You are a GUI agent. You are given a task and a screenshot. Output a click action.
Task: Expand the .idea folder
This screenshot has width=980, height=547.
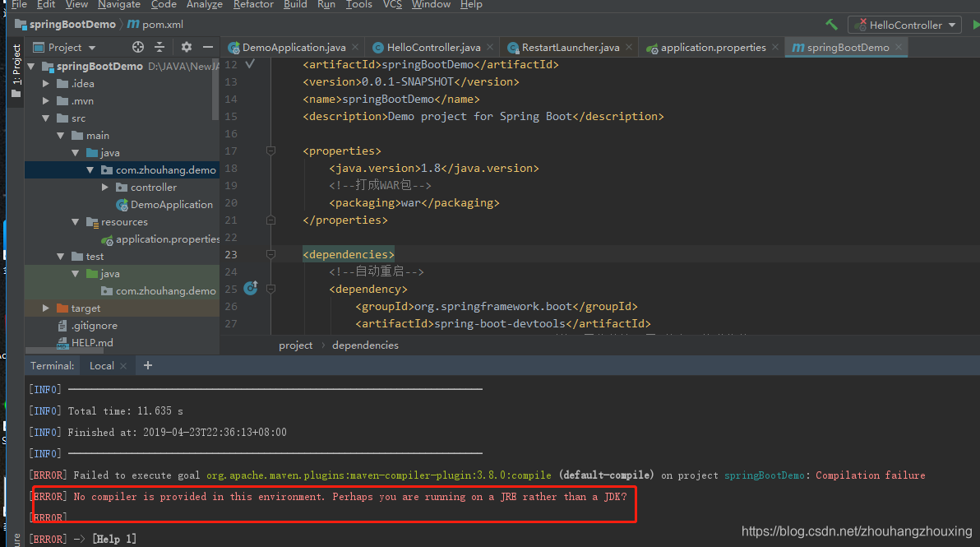coord(45,83)
